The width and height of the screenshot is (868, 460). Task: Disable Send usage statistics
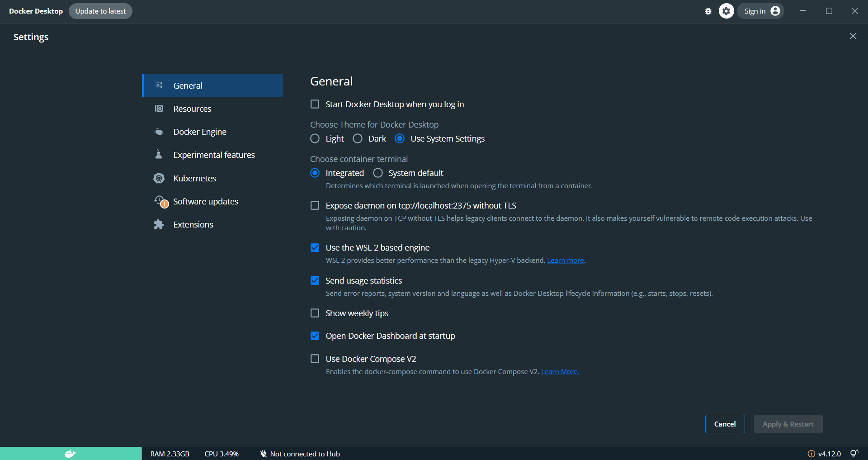pos(315,280)
